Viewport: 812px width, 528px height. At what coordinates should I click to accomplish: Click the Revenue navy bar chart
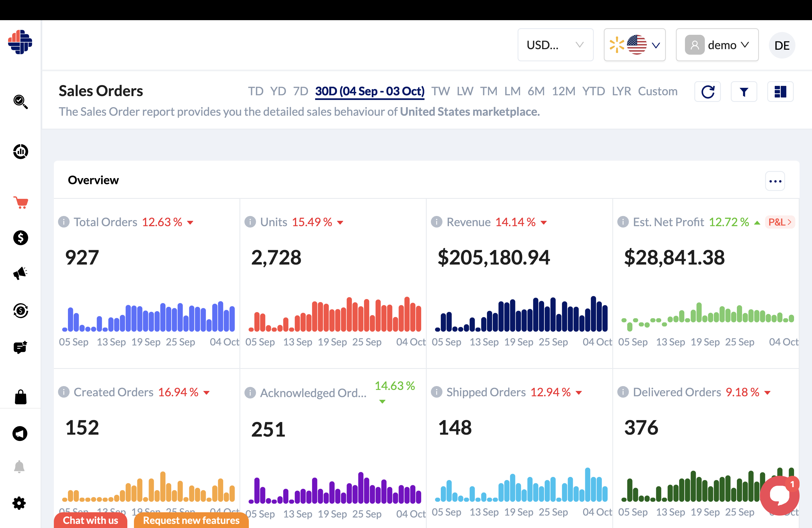pyautogui.click(x=521, y=314)
